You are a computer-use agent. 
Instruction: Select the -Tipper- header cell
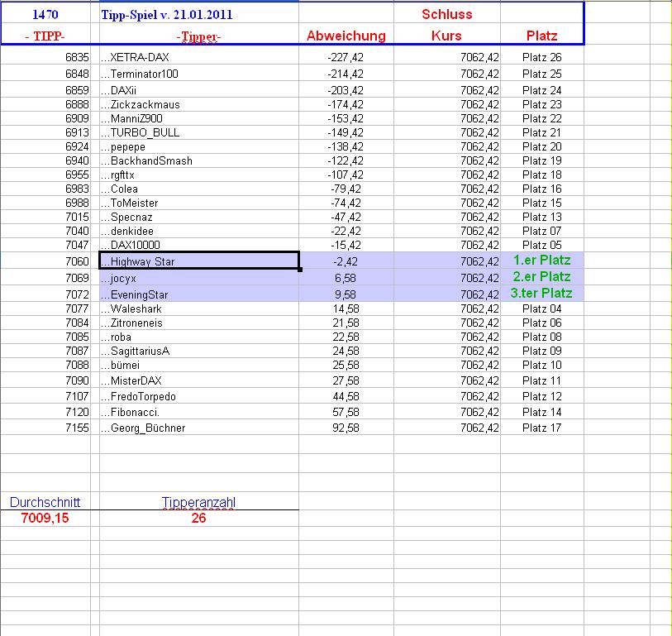199,36
